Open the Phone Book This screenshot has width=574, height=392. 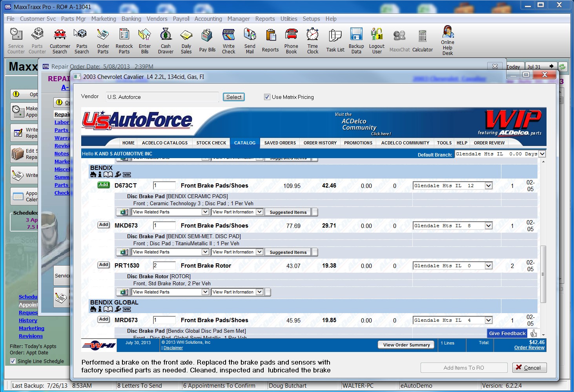pyautogui.click(x=291, y=41)
